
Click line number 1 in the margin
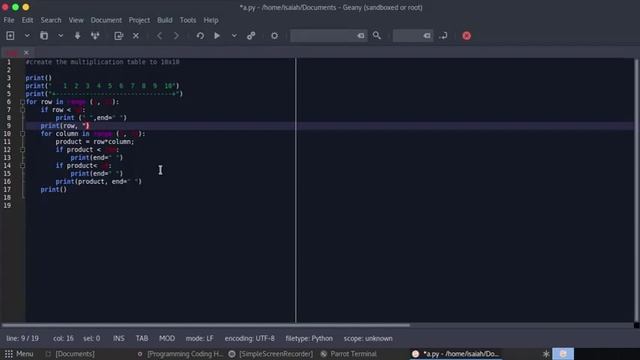coord(9,62)
